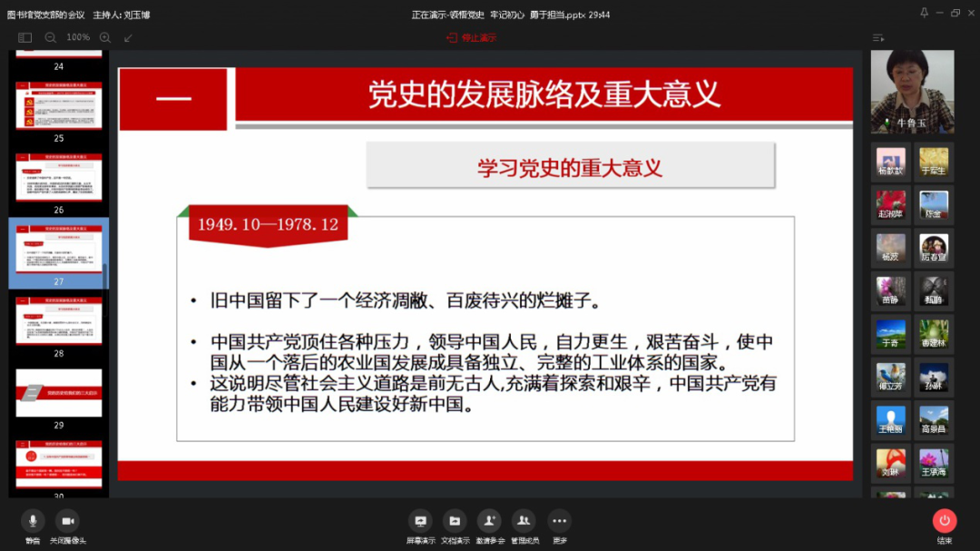Viewport: 980px width, 551px height.
Task: Click the fit-to-window arrow icon
Action: [128, 38]
